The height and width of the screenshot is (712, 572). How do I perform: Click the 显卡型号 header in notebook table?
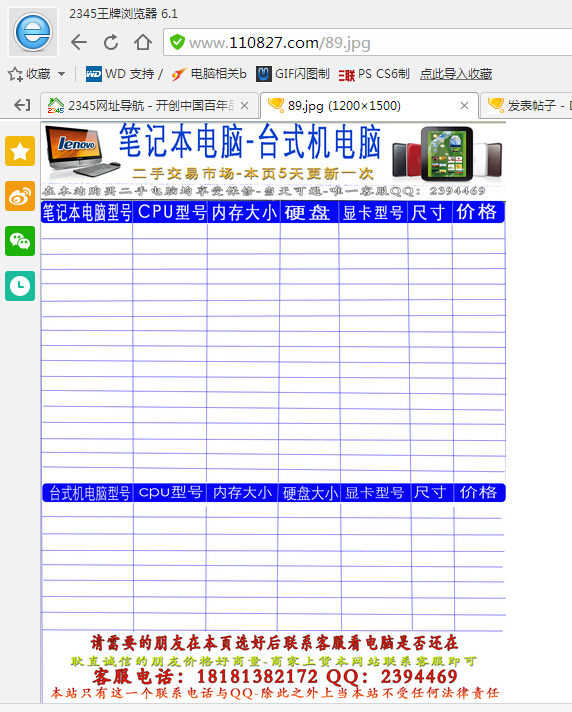(373, 212)
